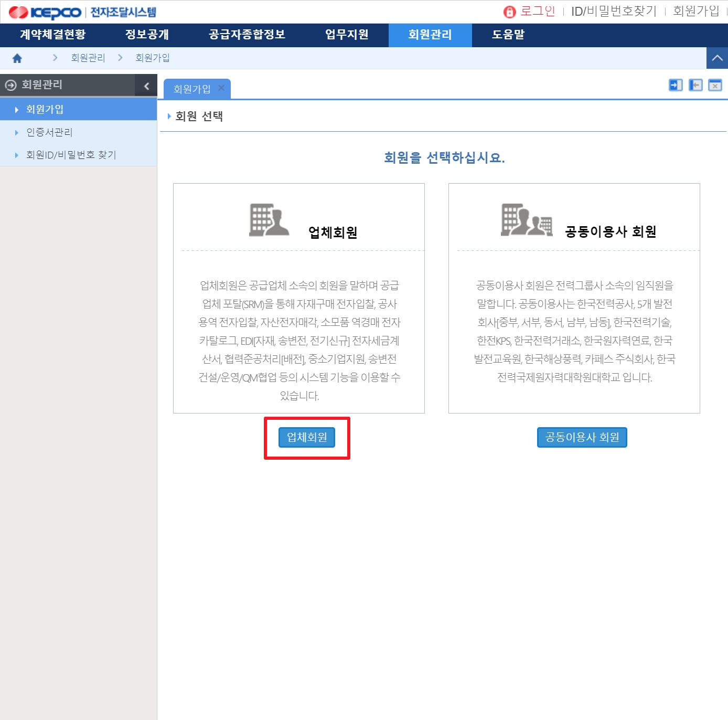
Task: Click the home icon in the breadcrumb bar
Action: 18,58
